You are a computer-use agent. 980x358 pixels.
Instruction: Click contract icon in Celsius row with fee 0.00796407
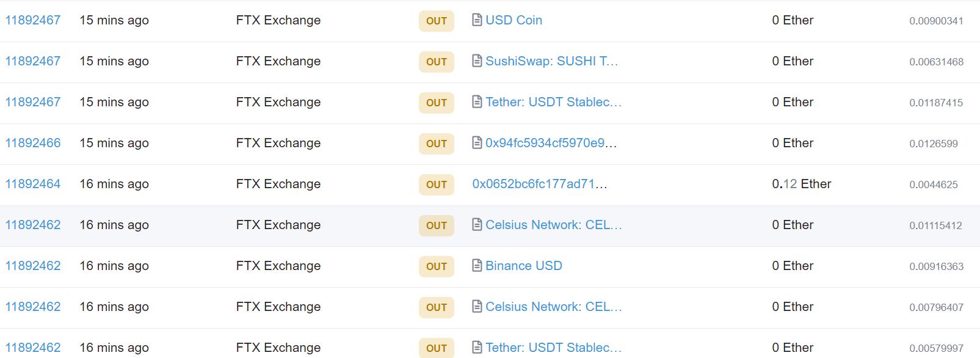click(477, 307)
